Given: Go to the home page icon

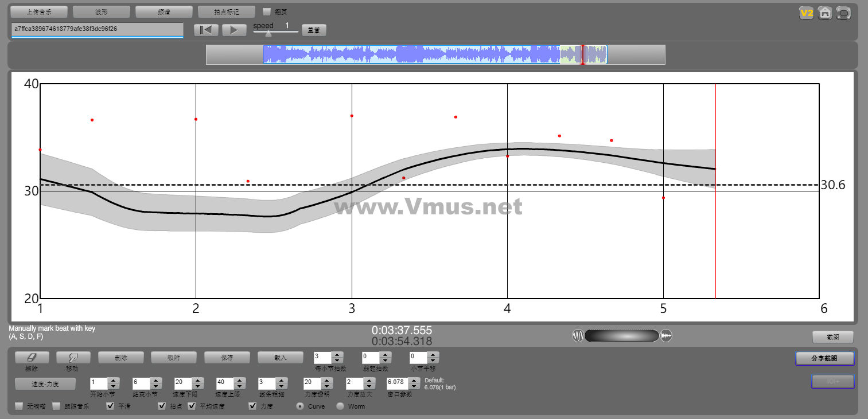Looking at the screenshot, I should 825,13.
